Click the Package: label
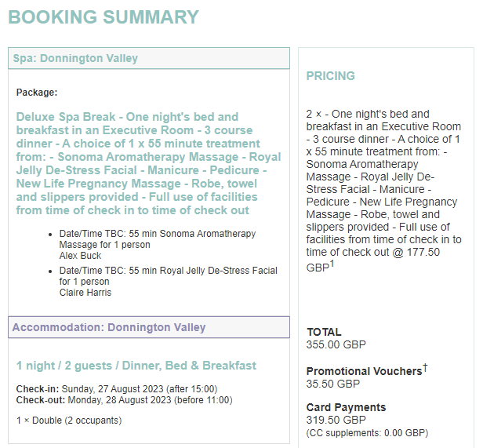Image resolution: width=483 pixels, height=448 pixels. click(x=37, y=93)
